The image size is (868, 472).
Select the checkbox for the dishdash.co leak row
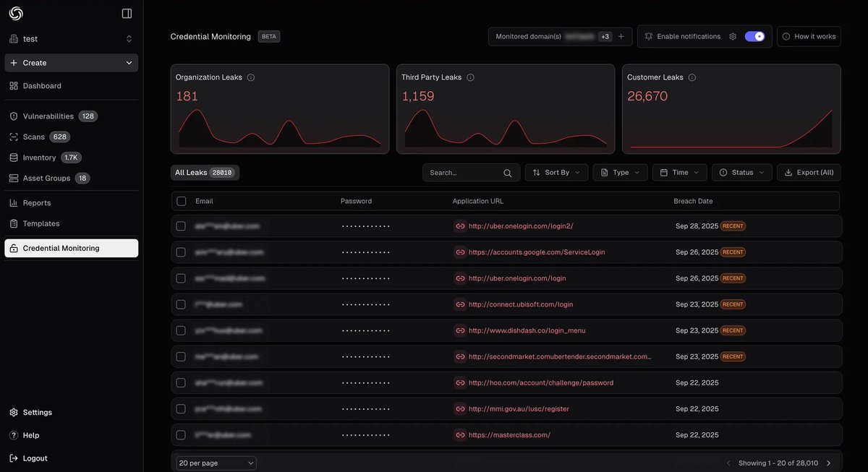181,330
